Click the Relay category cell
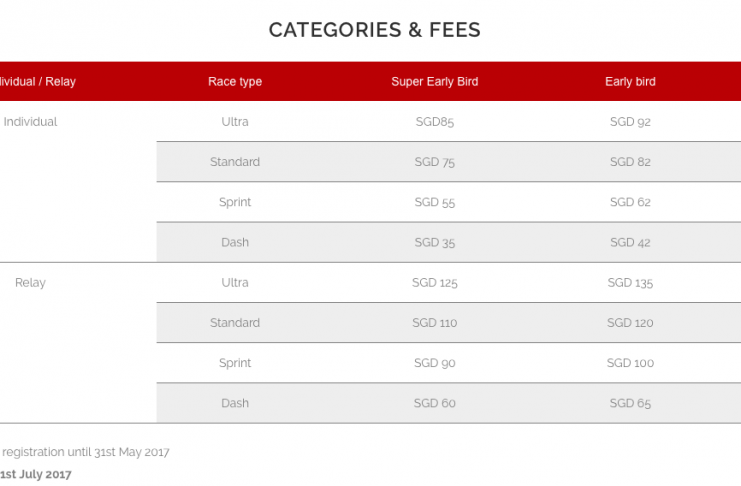The width and height of the screenshot is (741, 486). (30, 282)
